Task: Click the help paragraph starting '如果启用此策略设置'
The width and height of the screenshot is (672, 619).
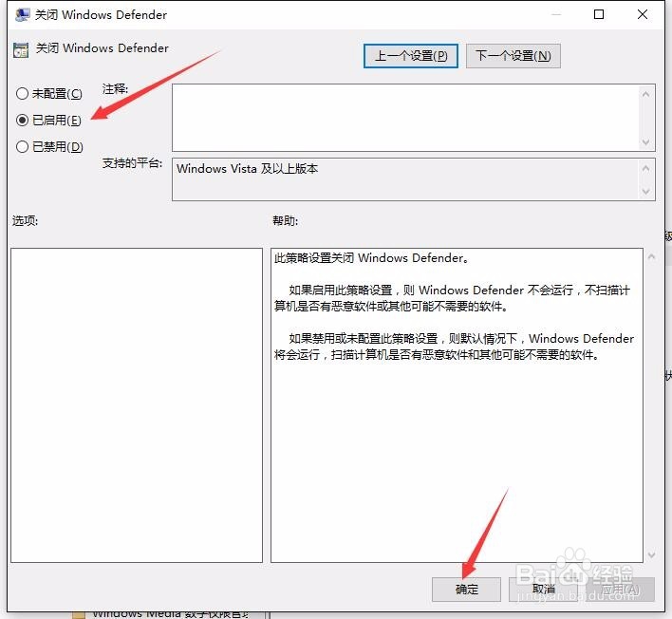Action: (453, 298)
